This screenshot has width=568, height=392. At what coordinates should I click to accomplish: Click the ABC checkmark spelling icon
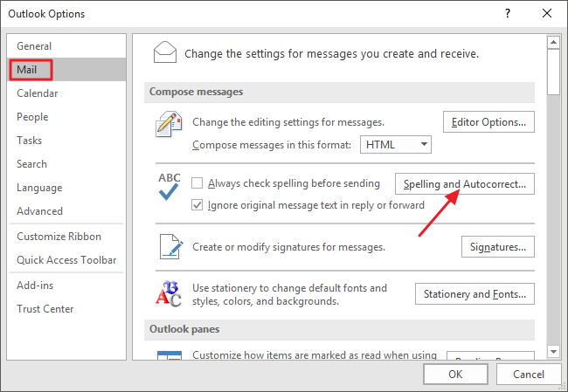coord(169,187)
